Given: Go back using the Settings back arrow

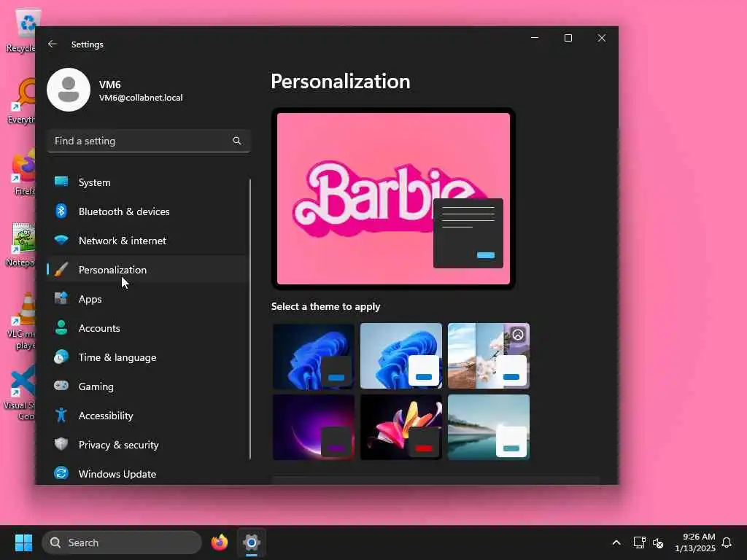Looking at the screenshot, I should pos(53,44).
